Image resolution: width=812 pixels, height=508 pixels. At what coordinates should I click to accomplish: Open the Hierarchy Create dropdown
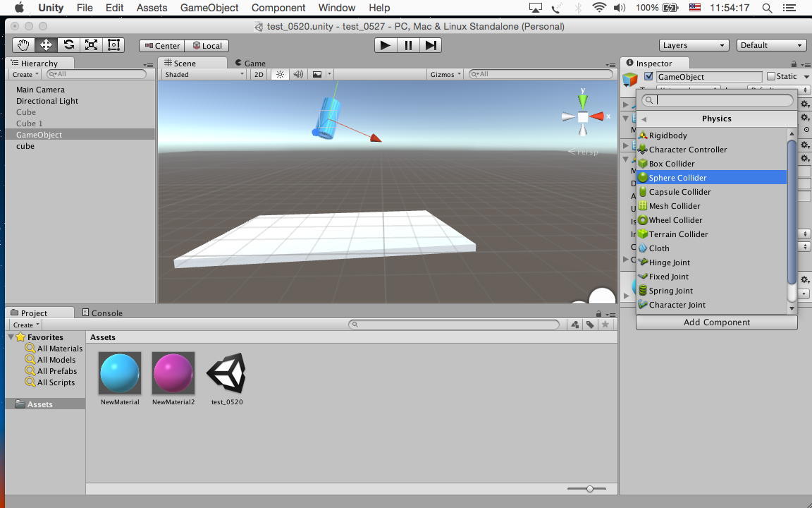26,74
